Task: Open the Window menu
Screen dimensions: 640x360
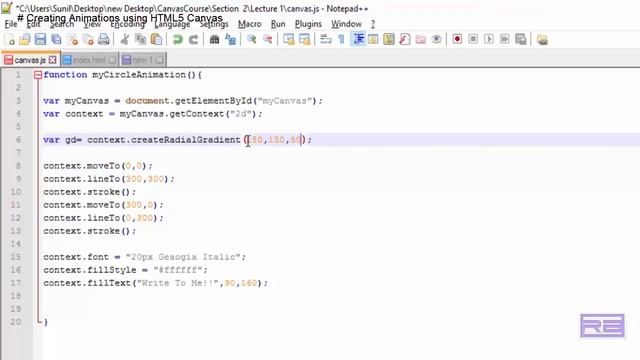Action: pos(346,24)
